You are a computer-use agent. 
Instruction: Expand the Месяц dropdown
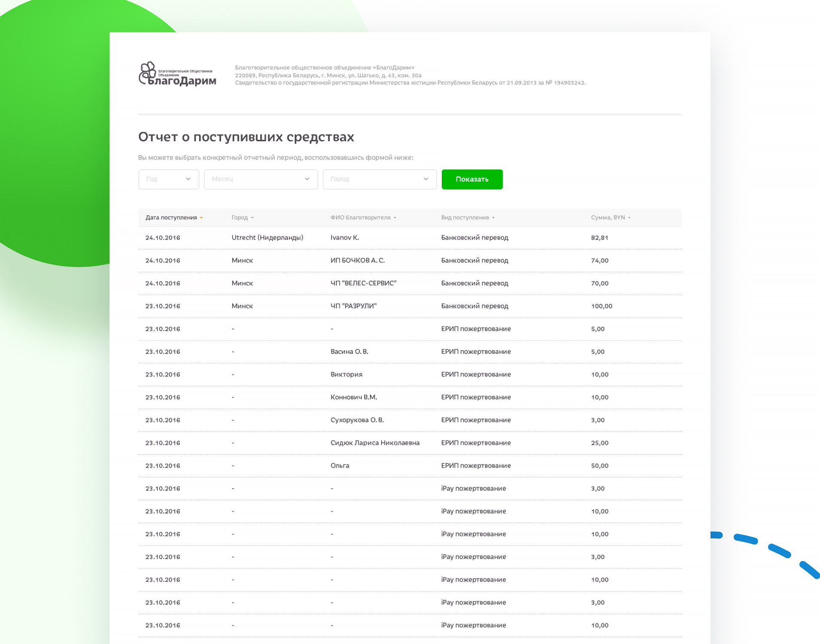(261, 179)
